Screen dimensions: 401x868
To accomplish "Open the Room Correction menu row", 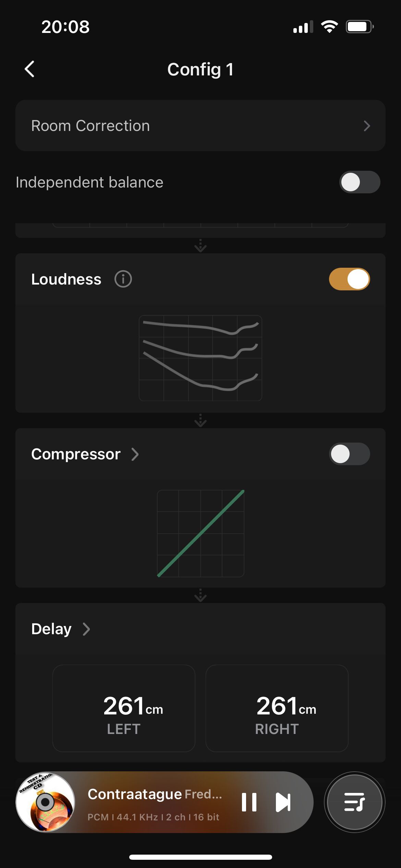I will click(x=200, y=126).
